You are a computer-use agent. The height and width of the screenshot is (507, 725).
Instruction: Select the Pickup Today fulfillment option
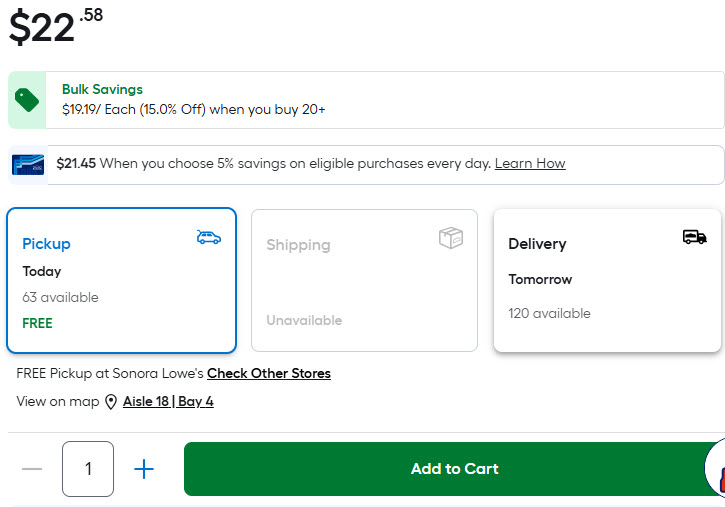(122, 281)
